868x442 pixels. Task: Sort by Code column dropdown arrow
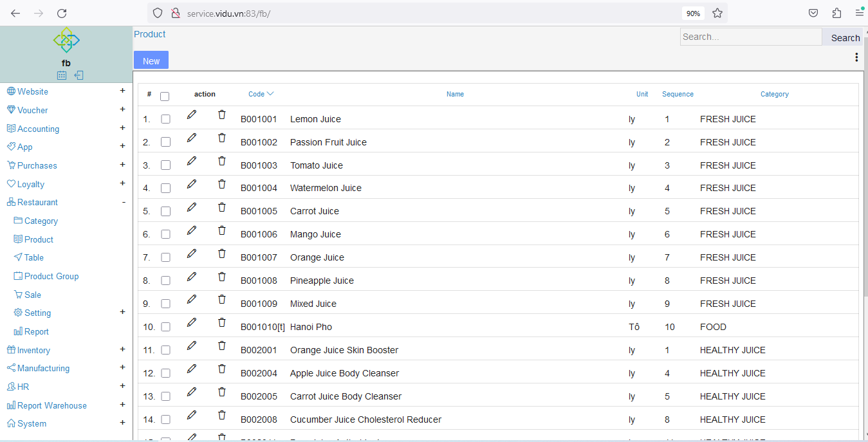(x=270, y=94)
